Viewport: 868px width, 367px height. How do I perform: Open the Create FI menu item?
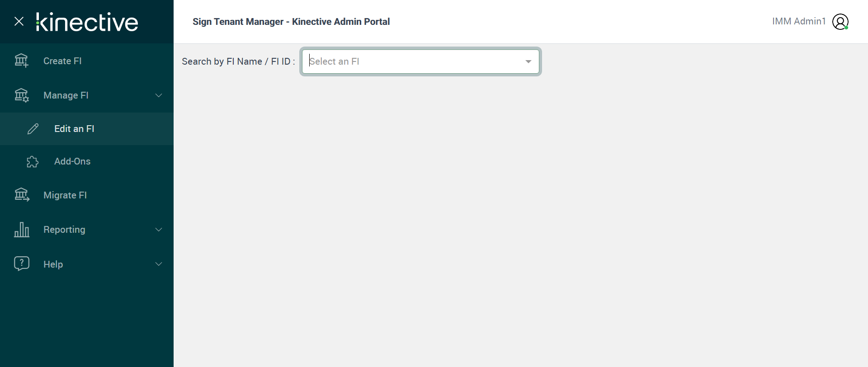tap(62, 61)
